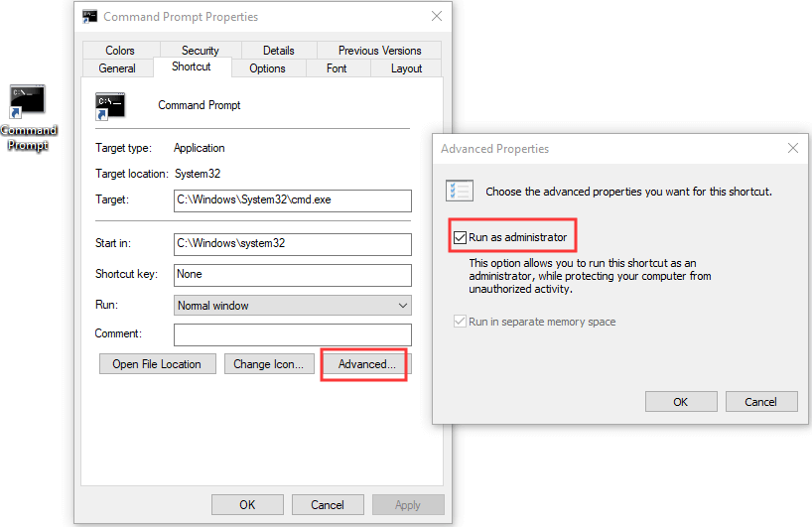Viewport: 812px width, 527px height.
Task: Click OK in Advanced Properties dialog
Action: (681, 402)
